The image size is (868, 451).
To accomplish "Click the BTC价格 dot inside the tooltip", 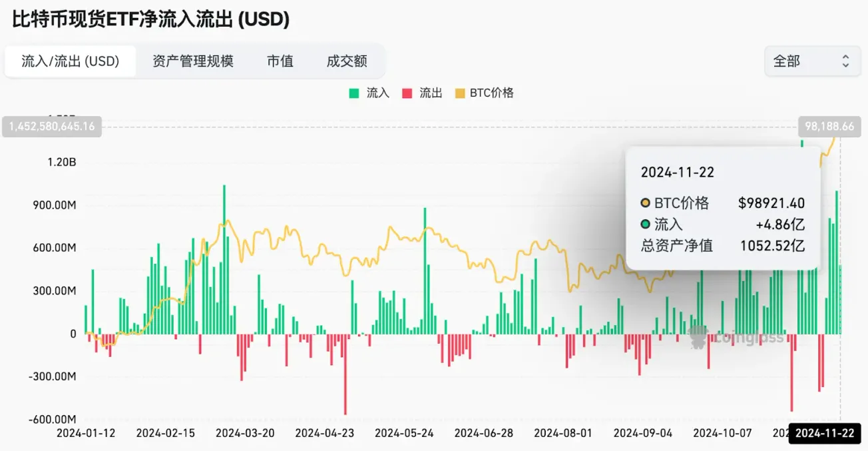I will (x=644, y=203).
